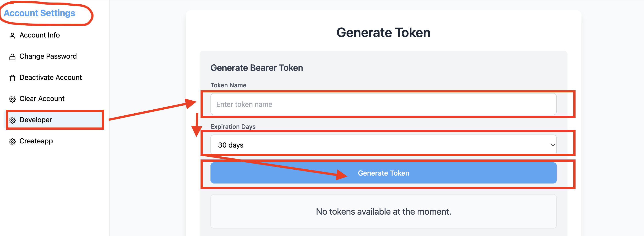Click the gear icon beside Developer
The image size is (644, 236).
click(12, 120)
